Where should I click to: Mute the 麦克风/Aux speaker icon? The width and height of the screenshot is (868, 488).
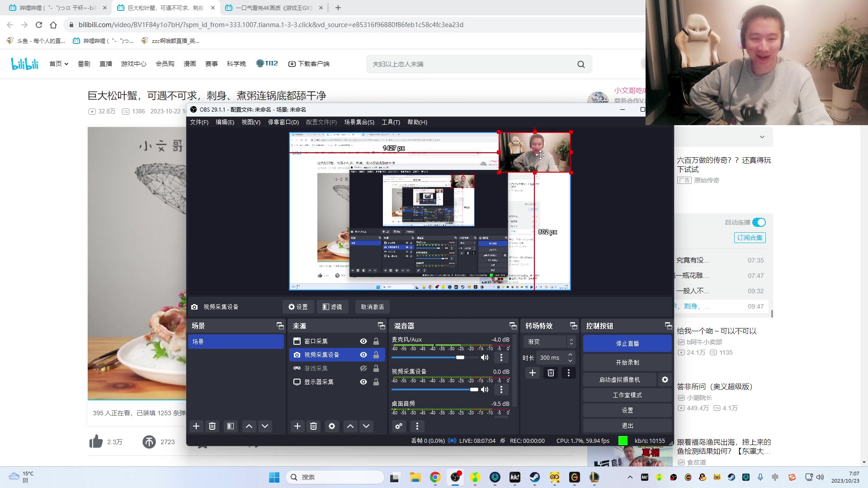tap(485, 357)
